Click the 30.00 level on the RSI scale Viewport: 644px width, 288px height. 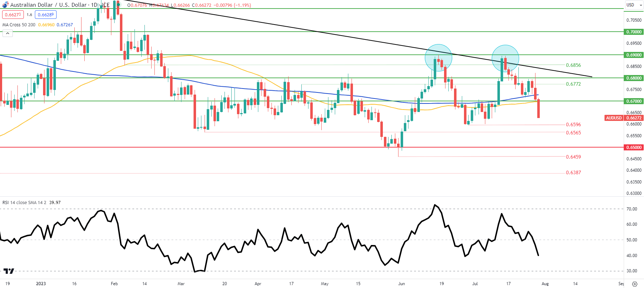[632, 271]
